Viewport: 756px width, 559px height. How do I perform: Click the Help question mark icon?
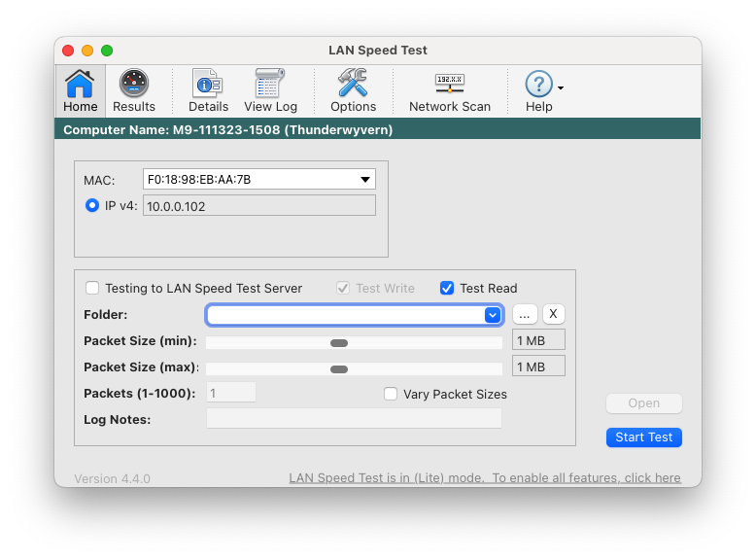(x=538, y=85)
